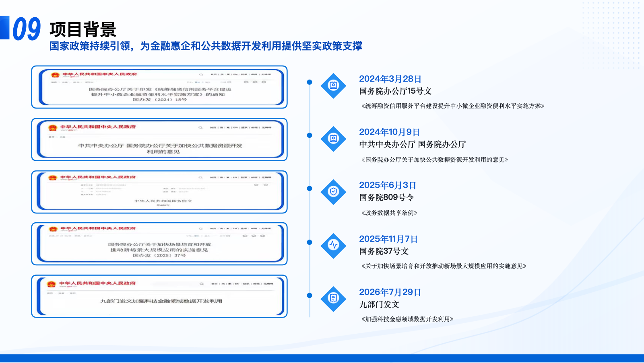Viewport: 644px width, 363px height.
Task: Click the heading 国务院809号令
Action: [386, 197]
